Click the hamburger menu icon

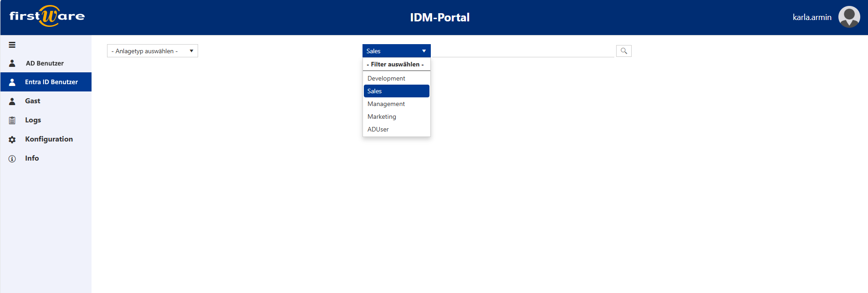coord(12,45)
